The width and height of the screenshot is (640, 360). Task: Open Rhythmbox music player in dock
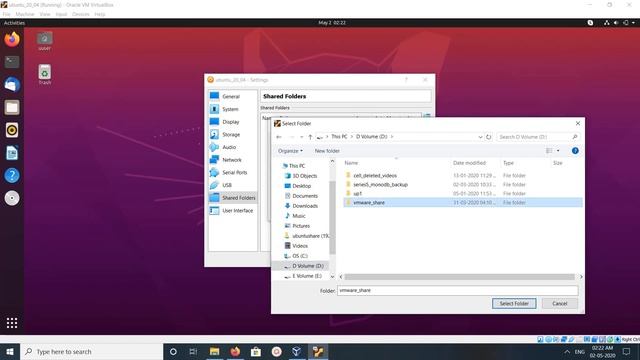tap(12, 130)
